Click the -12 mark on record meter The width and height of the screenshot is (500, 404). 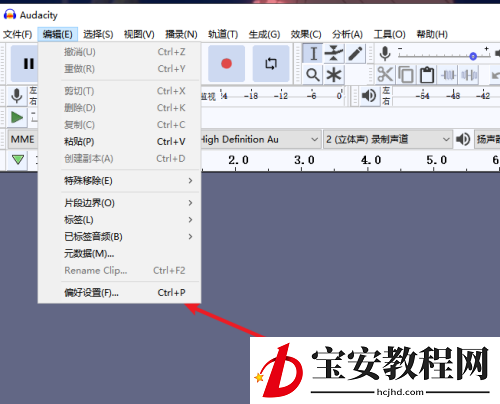pyautogui.click(x=281, y=96)
